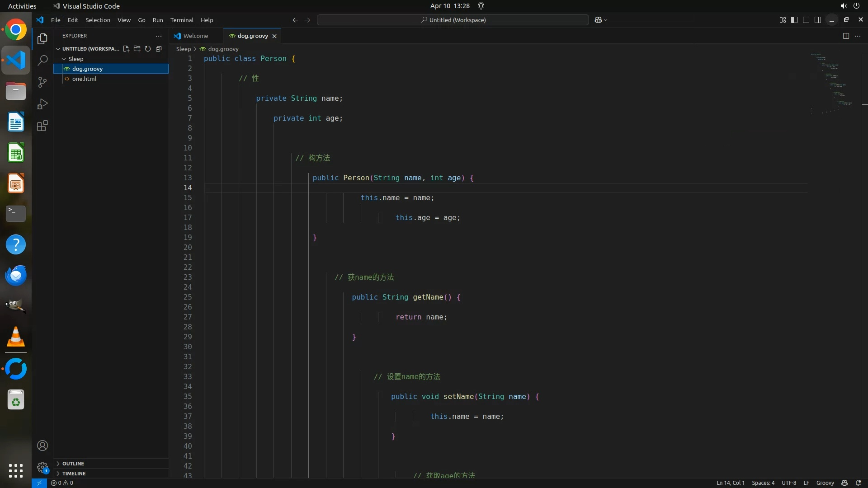Toggle the secondary side bar
Image resolution: width=868 pixels, height=488 pixels.
point(818,20)
